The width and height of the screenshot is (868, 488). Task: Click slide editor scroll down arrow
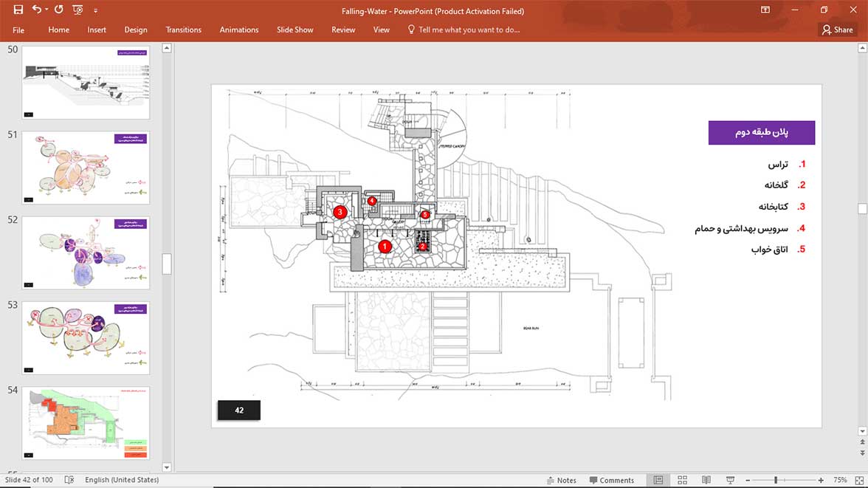tap(862, 431)
